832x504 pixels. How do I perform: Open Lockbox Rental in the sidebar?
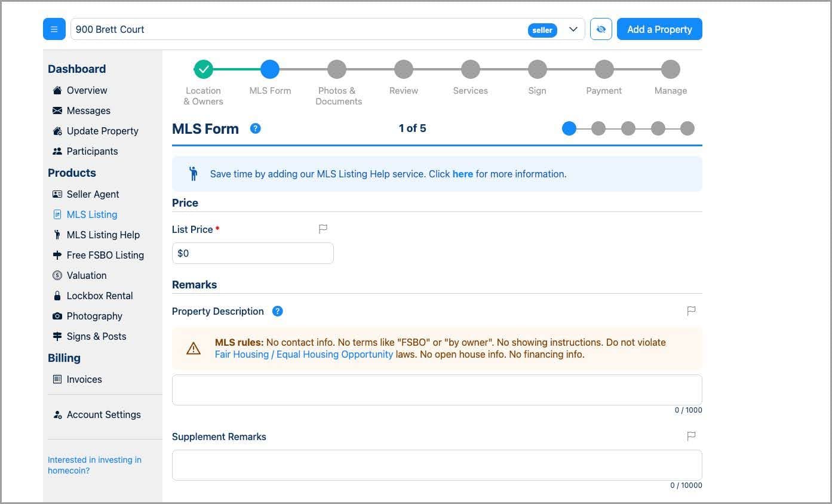[99, 296]
